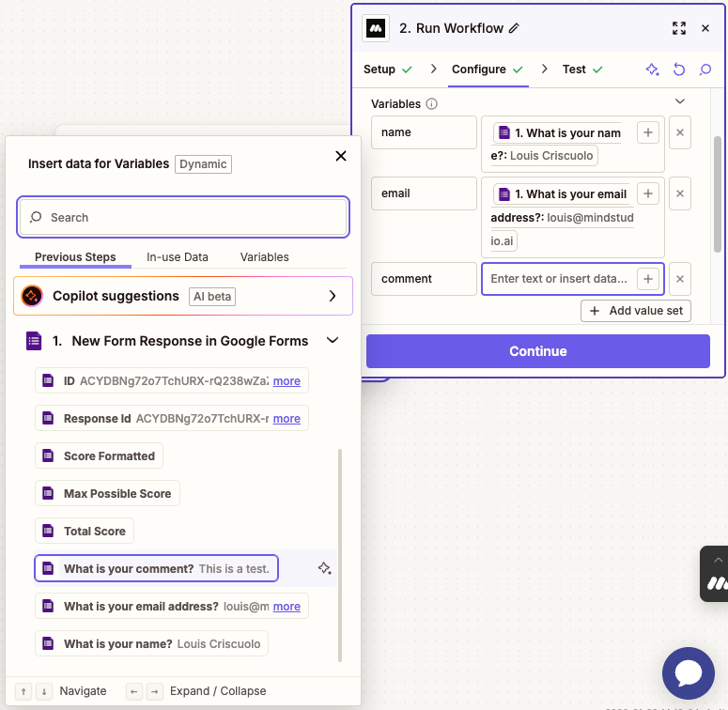Insert the Response Id data pill
The height and width of the screenshot is (710, 728).
point(172,419)
